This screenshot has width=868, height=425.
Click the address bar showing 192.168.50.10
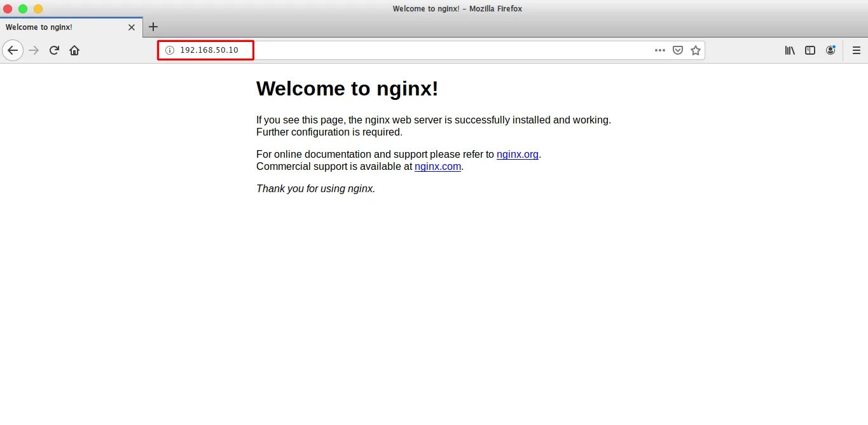coord(431,50)
